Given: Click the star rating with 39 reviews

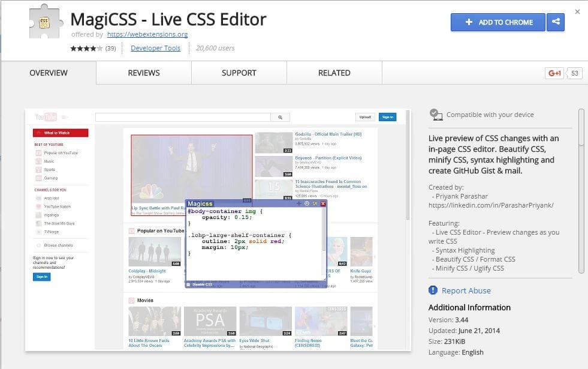Looking at the screenshot, I should click(93, 49).
